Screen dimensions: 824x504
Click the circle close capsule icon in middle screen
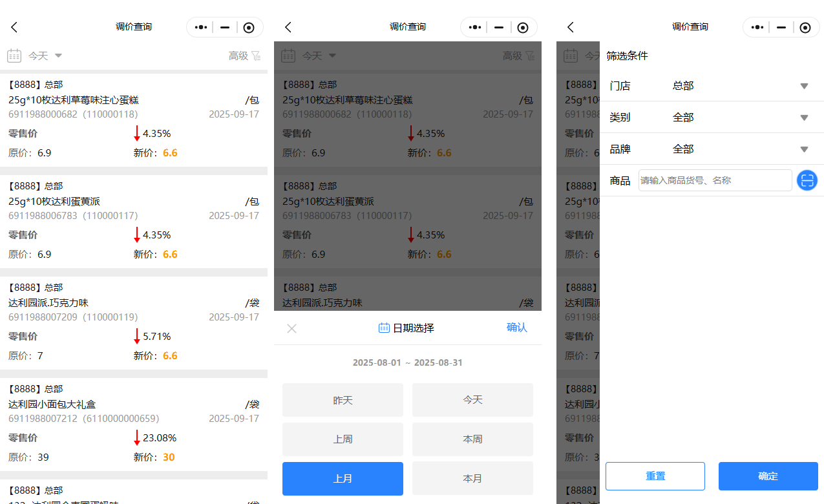tap(523, 27)
